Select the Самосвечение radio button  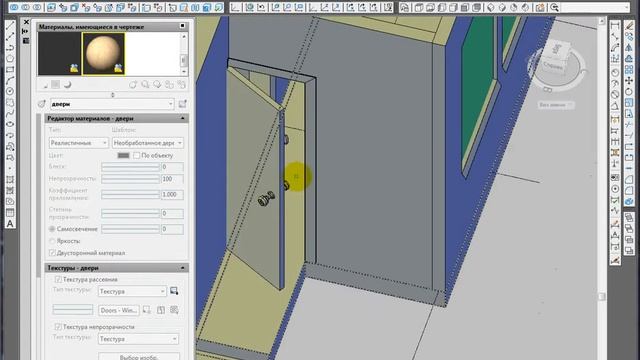click(52, 229)
